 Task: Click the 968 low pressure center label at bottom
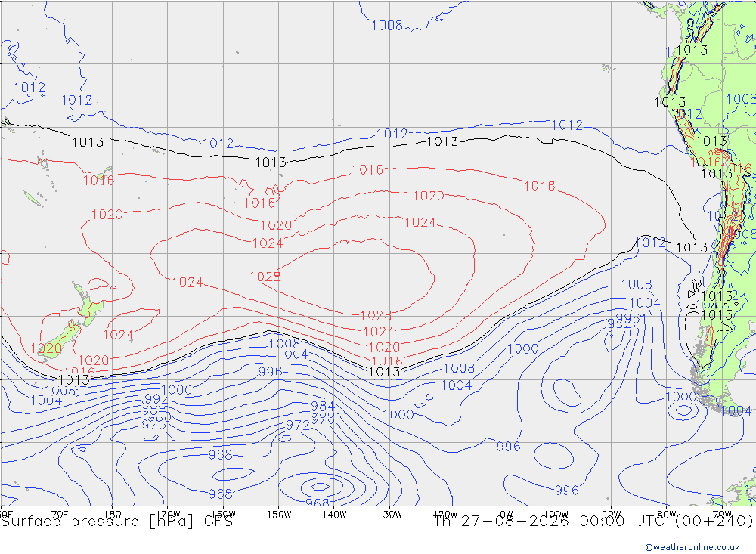(x=318, y=503)
